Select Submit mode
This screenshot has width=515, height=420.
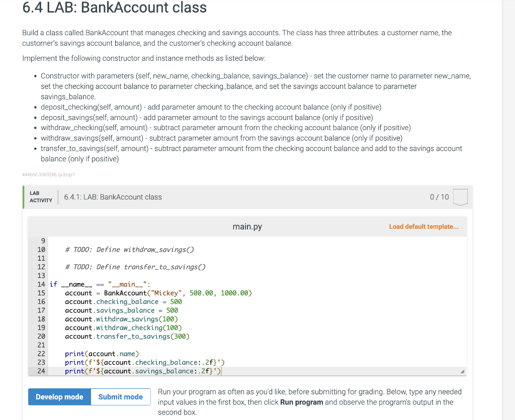point(120,396)
